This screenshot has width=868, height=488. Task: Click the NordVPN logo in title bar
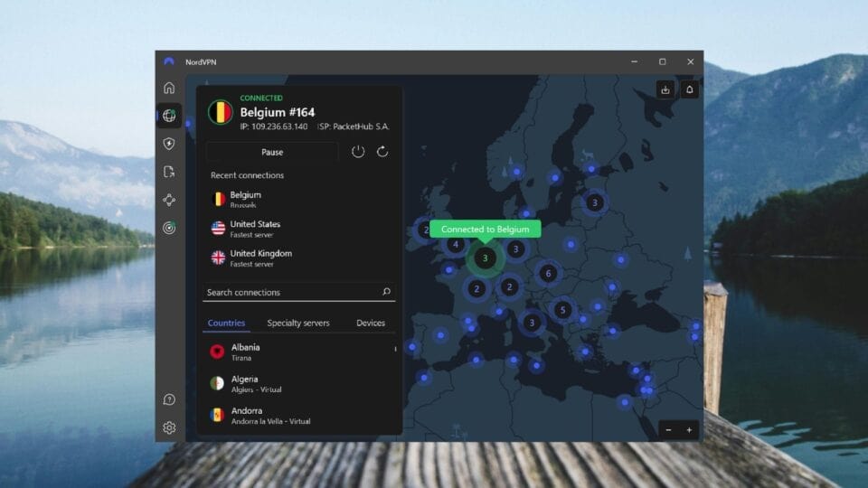169,62
